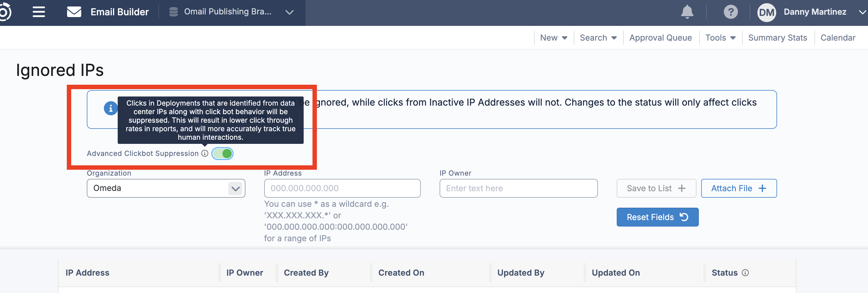Open the Search menu
The height and width of the screenshot is (293, 868).
pos(598,38)
